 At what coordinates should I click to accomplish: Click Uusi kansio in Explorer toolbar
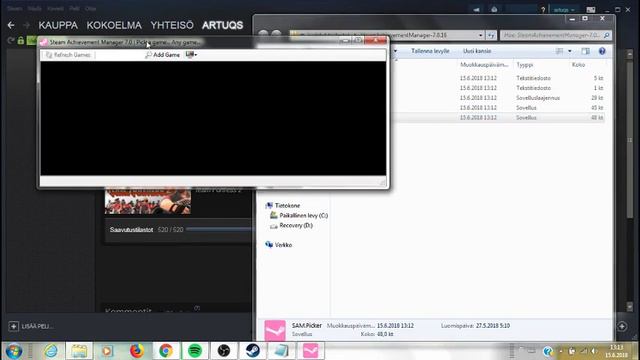(477, 51)
